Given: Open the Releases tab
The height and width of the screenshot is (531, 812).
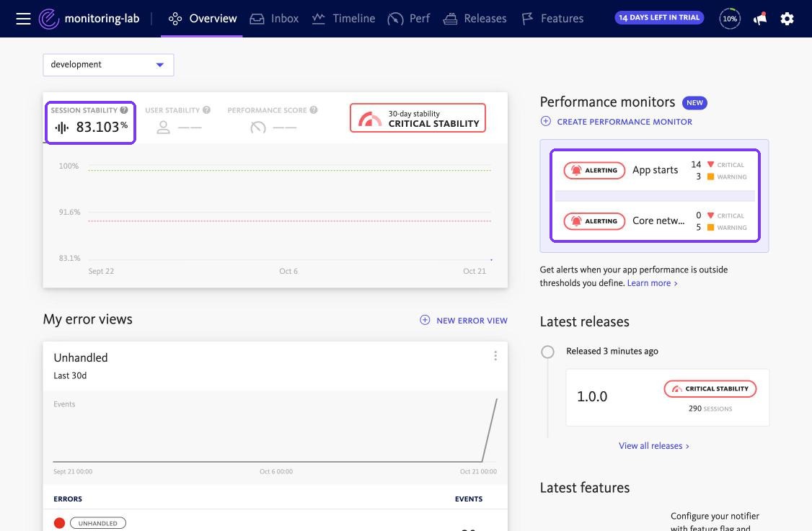Looking at the screenshot, I should click(475, 19).
